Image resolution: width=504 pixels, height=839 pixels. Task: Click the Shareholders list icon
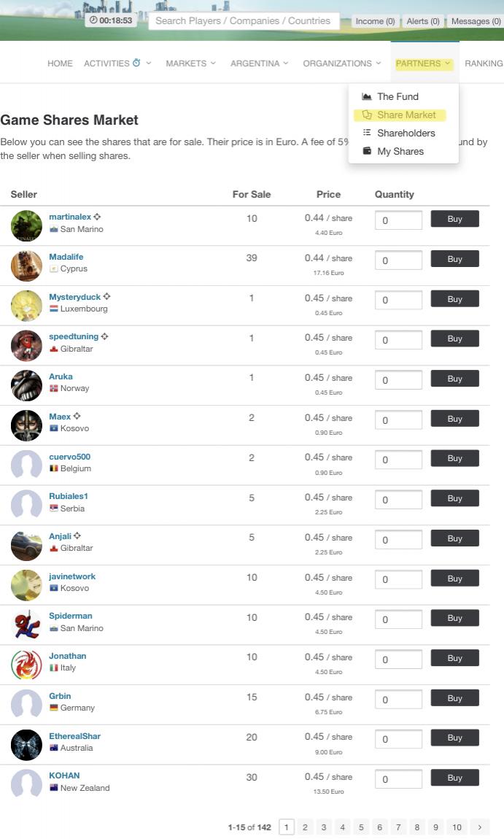pos(366,133)
